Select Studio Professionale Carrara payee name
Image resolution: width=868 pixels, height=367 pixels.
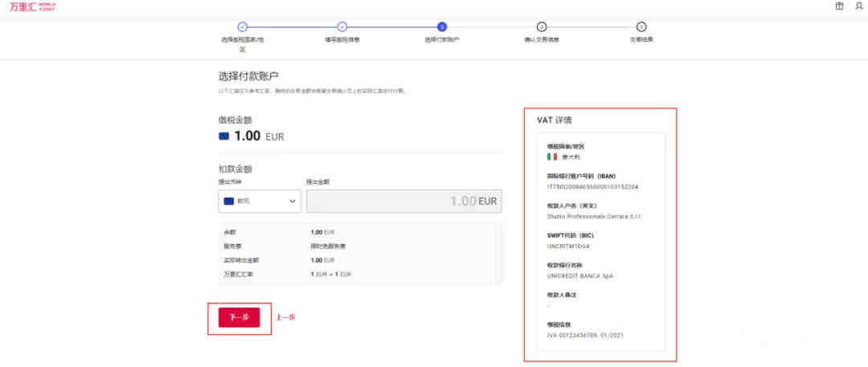(594, 217)
